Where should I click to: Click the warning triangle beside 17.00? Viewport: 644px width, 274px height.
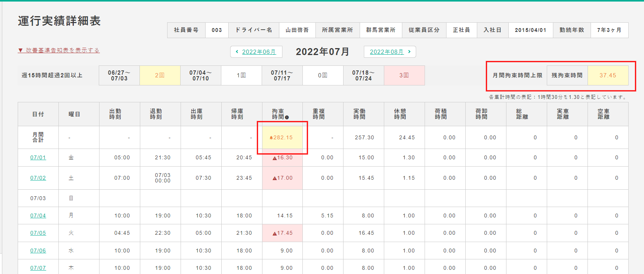tap(274, 178)
